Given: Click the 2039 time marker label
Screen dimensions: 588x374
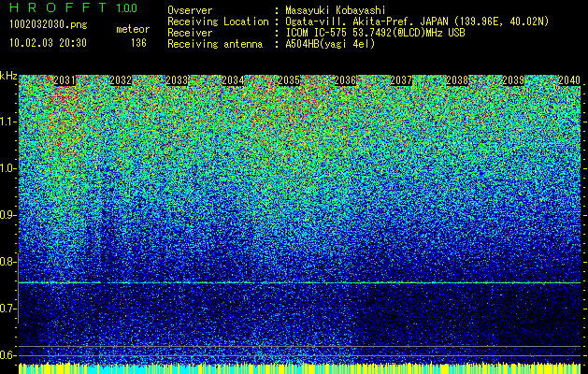Looking at the screenshot, I should (x=513, y=80).
